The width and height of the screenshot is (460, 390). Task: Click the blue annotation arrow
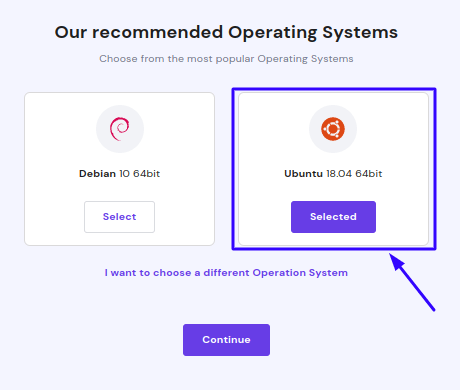[412, 282]
